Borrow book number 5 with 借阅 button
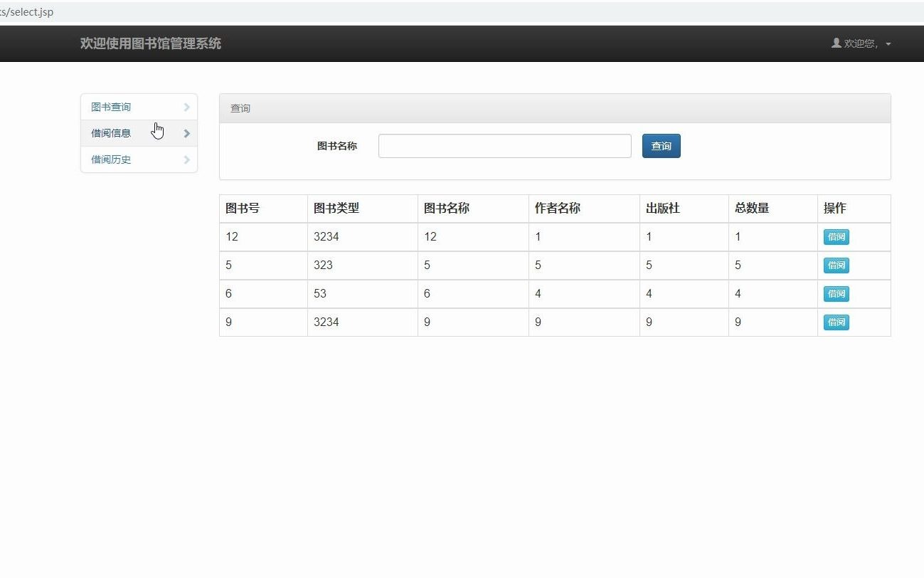Screen dimensions: 924x578 click(x=836, y=266)
